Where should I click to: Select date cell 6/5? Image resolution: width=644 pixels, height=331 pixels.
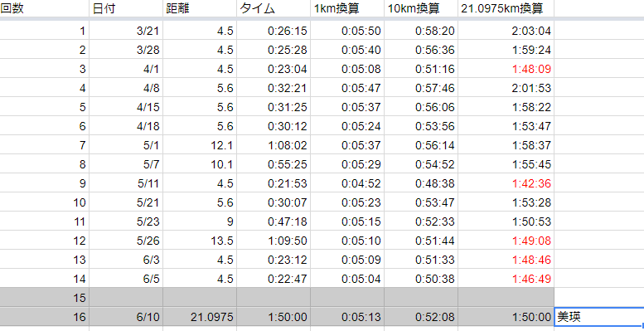click(x=126, y=279)
